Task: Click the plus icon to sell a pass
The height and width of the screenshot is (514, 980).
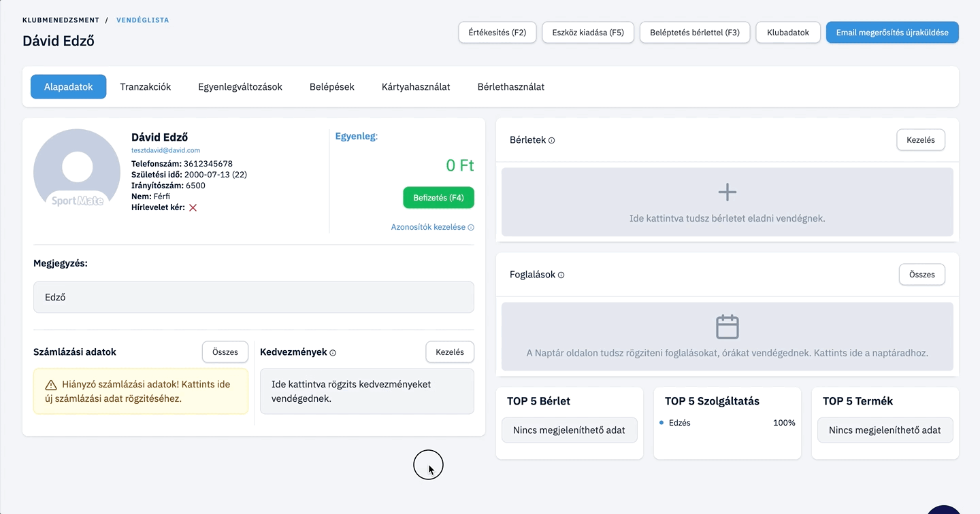Action: 728,192
